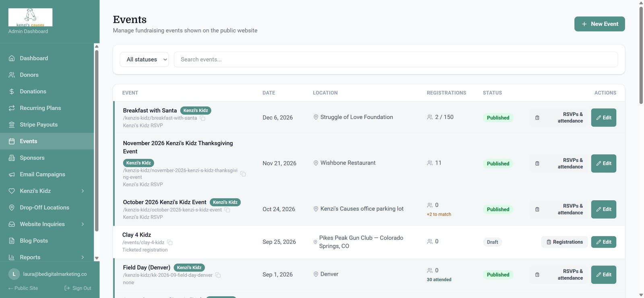The height and width of the screenshot is (298, 644).
Task: Open Stripe Payouts via the bank icon
Action: click(x=12, y=125)
